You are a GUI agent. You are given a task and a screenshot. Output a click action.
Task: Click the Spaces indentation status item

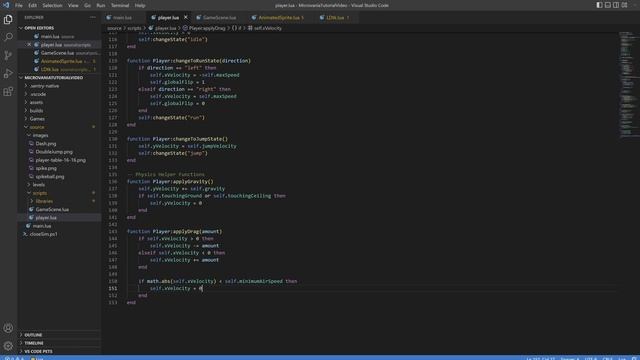[x=570, y=358]
